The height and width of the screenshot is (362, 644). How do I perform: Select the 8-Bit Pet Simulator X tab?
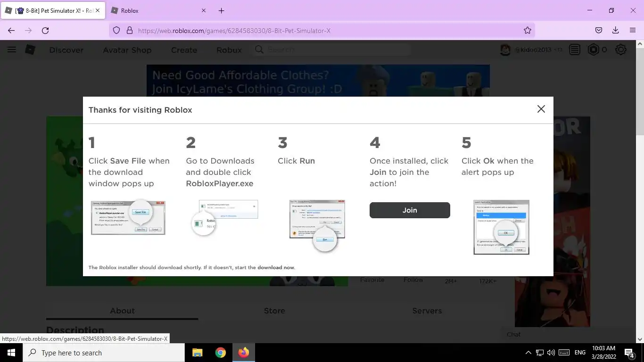(53, 10)
